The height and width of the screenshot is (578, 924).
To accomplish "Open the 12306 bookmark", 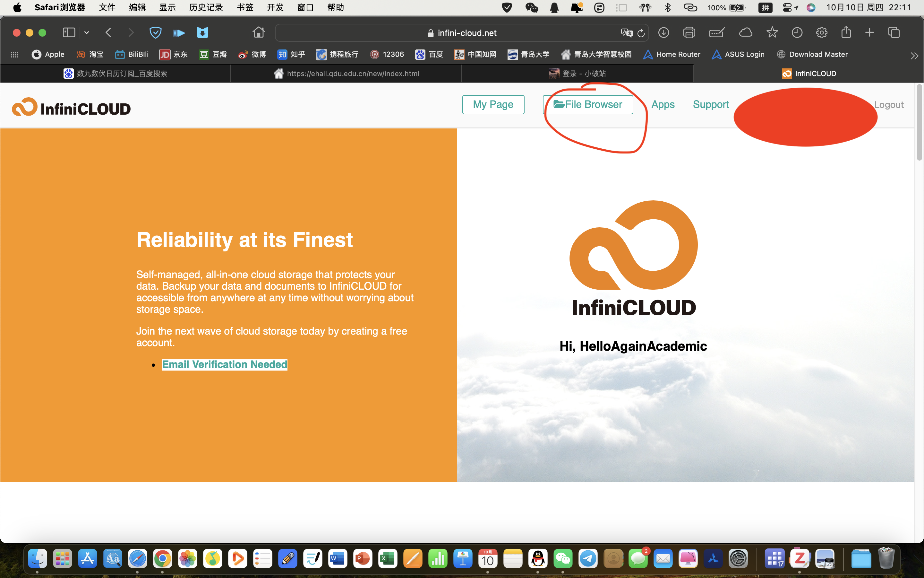I will point(387,54).
